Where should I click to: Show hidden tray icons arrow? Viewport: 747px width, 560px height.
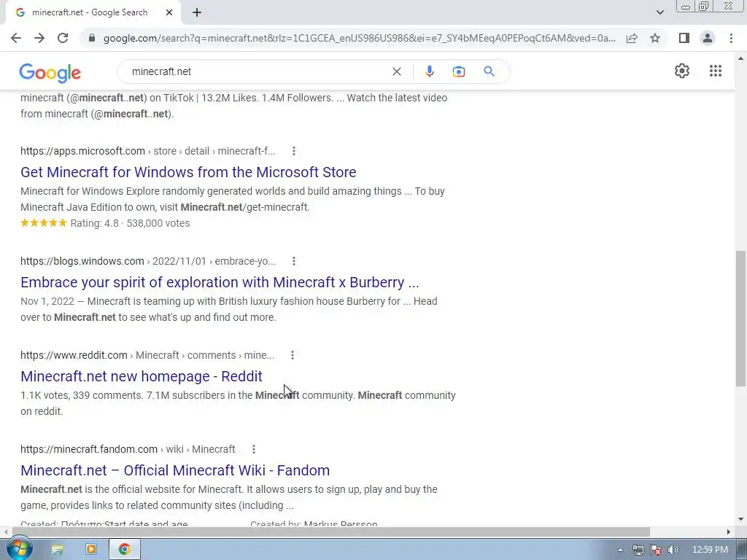click(620, 550)
